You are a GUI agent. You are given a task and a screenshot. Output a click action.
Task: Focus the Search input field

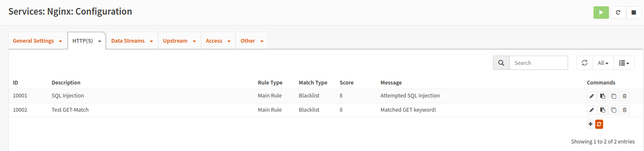538,63
